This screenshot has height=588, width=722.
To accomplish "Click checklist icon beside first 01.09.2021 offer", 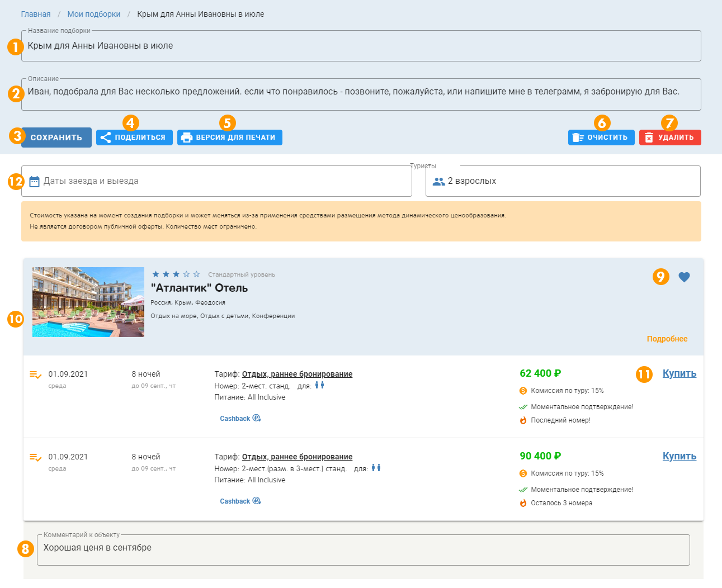I will (x=35, y=374).
